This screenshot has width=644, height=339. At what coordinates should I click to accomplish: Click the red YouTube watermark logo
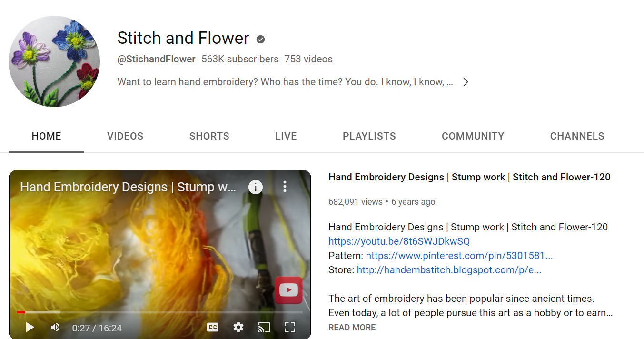point(288,290)
